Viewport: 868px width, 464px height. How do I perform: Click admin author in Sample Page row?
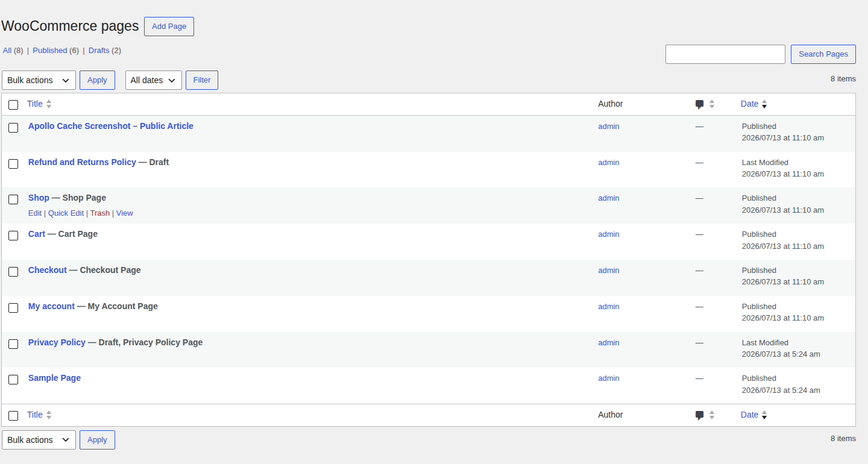pos(609,378)
